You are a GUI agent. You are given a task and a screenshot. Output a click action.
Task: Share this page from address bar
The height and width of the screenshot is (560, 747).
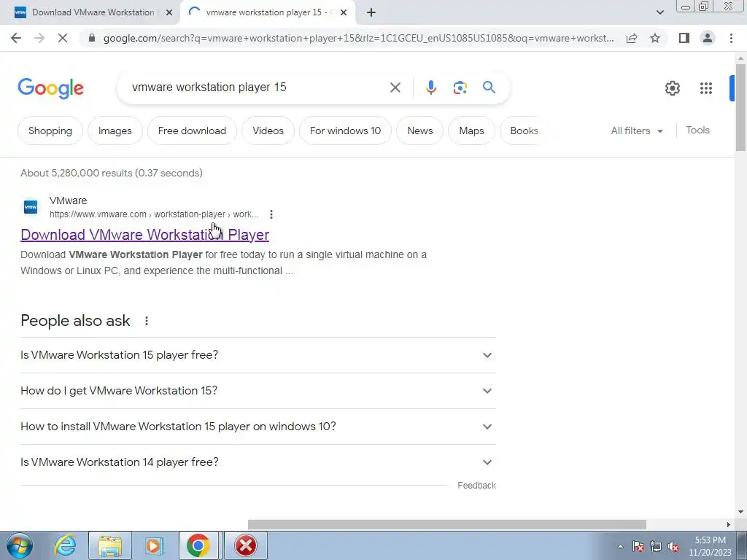[632, 38]
